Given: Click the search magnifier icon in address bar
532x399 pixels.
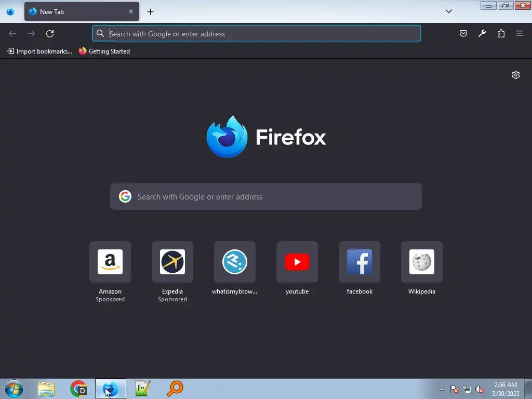Looking at the screenshot, I should (100, 33).
